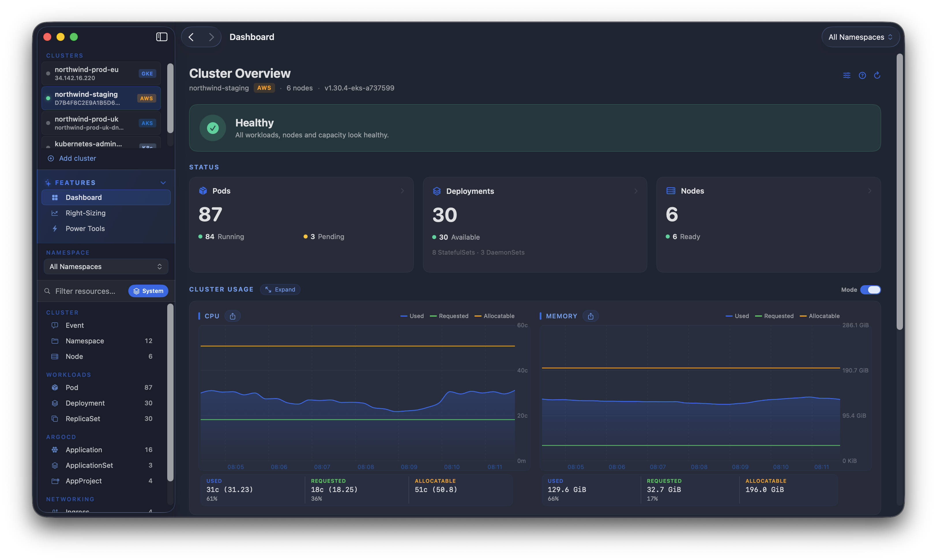The width and height of the screenshot is (937, 560).
Task: Share the Memory chart
Action: (591, 316)
